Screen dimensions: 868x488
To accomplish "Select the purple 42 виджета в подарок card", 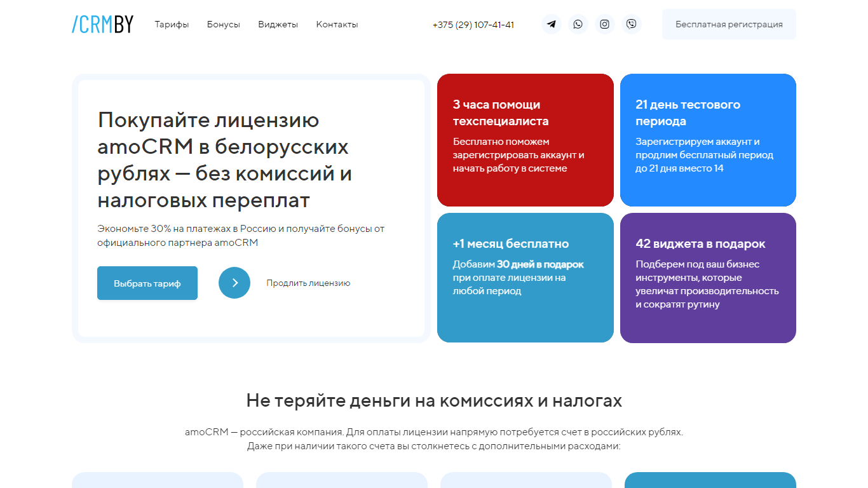I will pyautogui.click(x=708, y=278).
